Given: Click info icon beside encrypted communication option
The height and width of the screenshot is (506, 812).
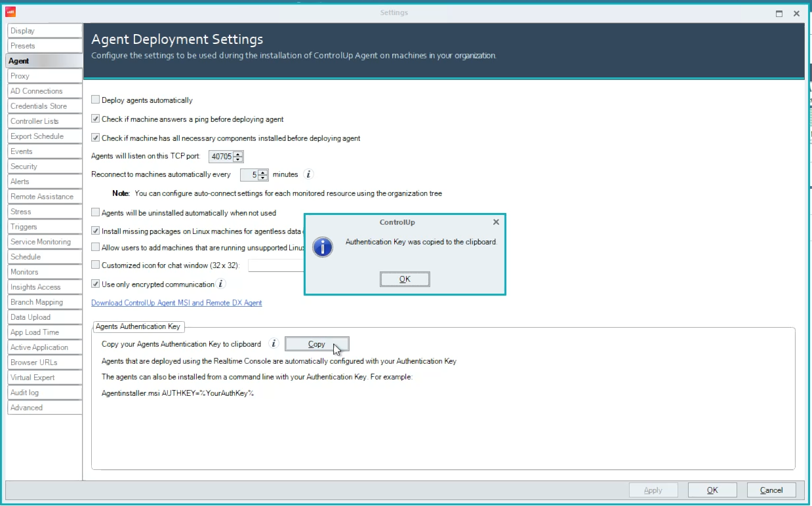Looking at the screenshot, I should click(x=221, y=284).
